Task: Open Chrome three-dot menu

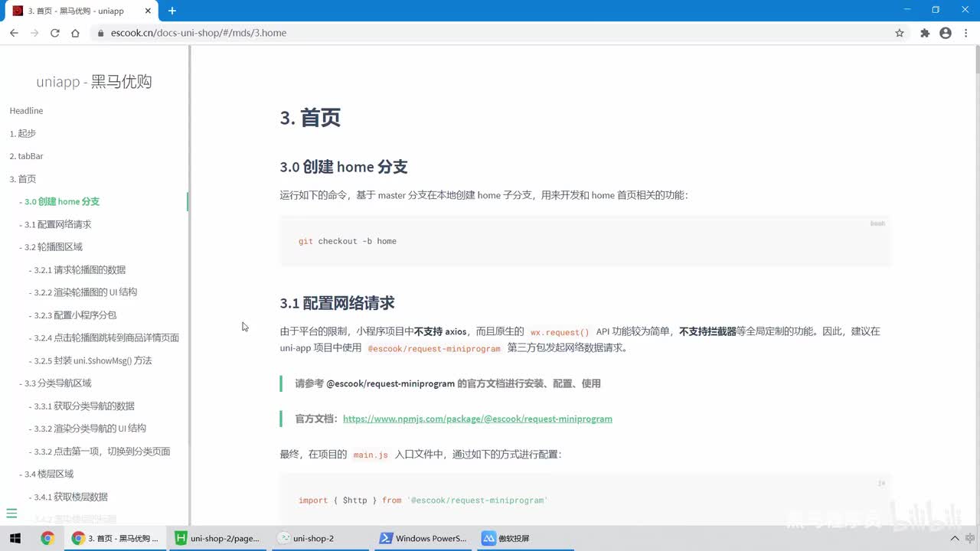Action: (x=966, y=33)
